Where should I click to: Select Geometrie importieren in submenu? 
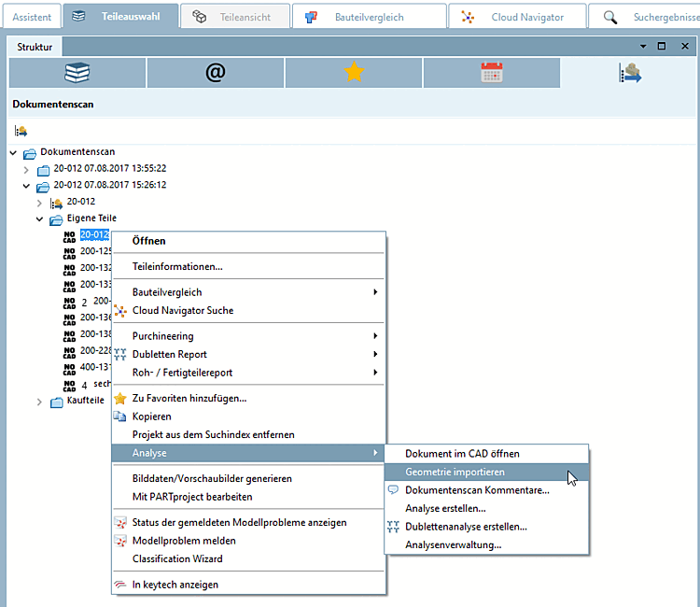(x=486, y=473)
